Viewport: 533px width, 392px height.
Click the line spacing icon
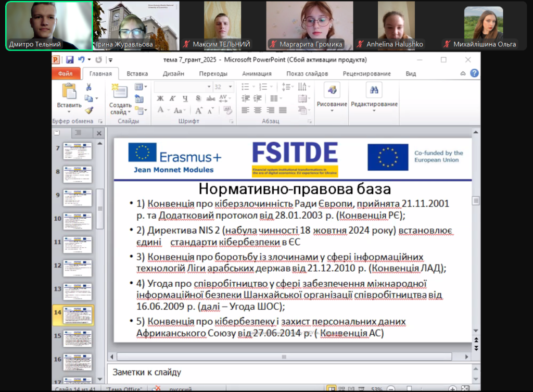[x=286, y=87]
